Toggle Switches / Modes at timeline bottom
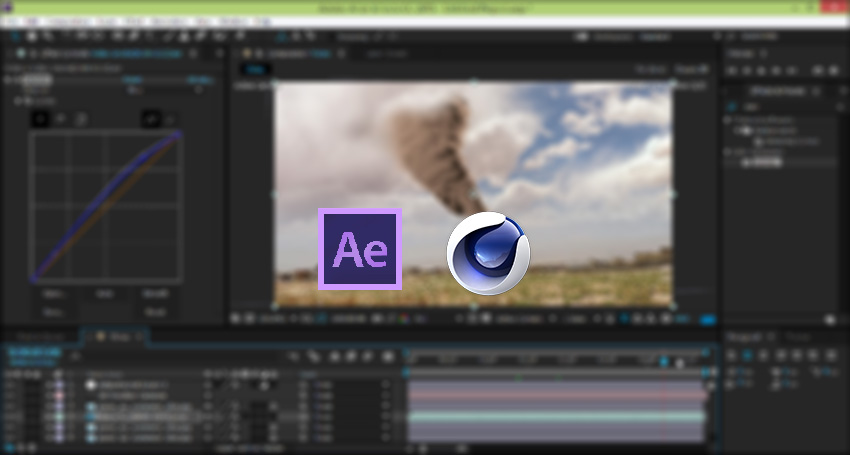 pyautogui.click(x=247, y=449)
